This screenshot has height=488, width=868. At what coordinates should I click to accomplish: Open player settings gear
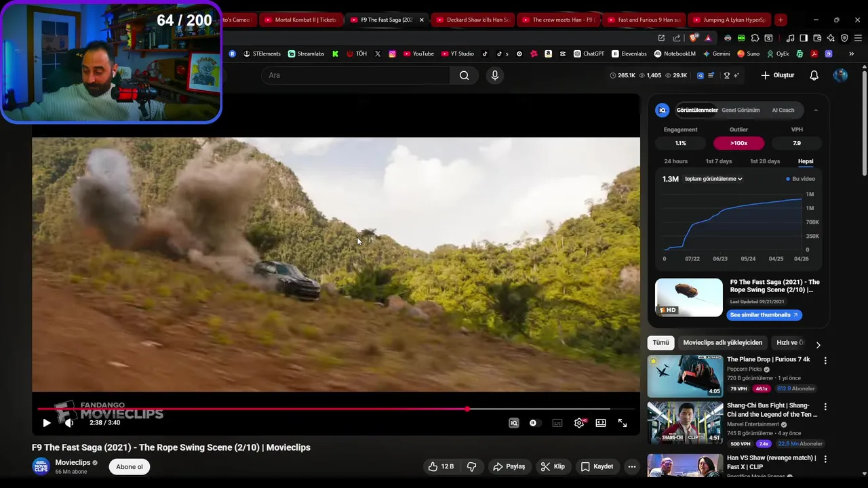(579, 423)
